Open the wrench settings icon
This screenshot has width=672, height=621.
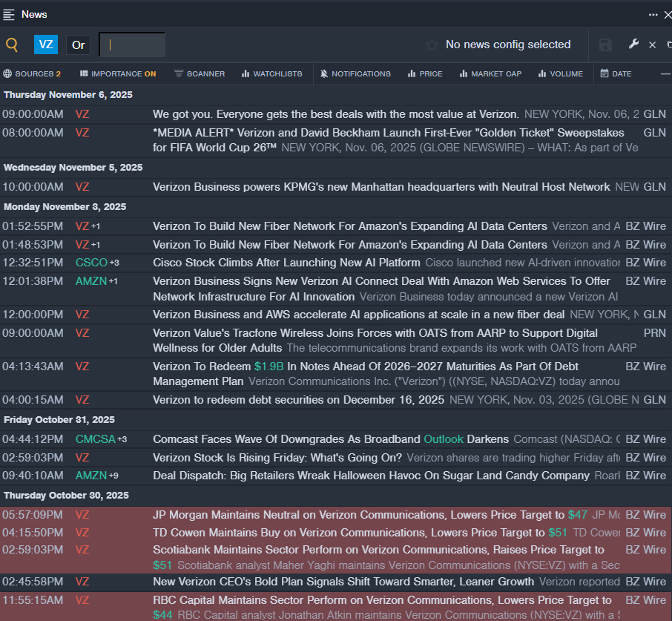pyautogui.click(x=633, y=45)
